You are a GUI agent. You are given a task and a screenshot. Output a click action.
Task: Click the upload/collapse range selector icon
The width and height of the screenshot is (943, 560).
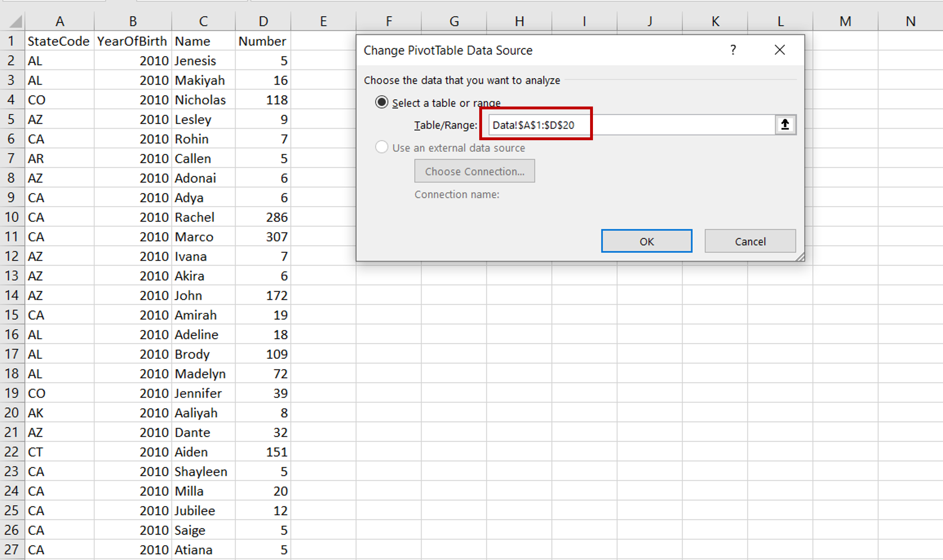pyautogui.click(x=785, y=125)
